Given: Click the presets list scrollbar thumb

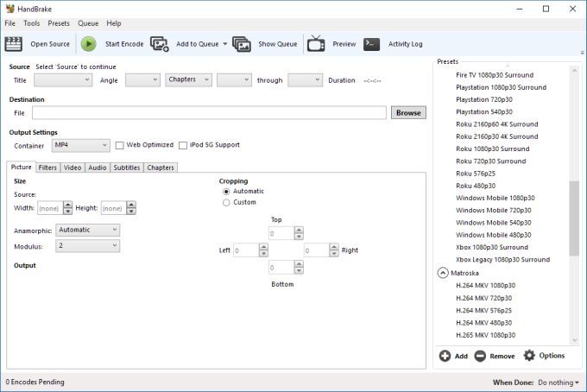Looking at the screenshot, I should (574, 218).
